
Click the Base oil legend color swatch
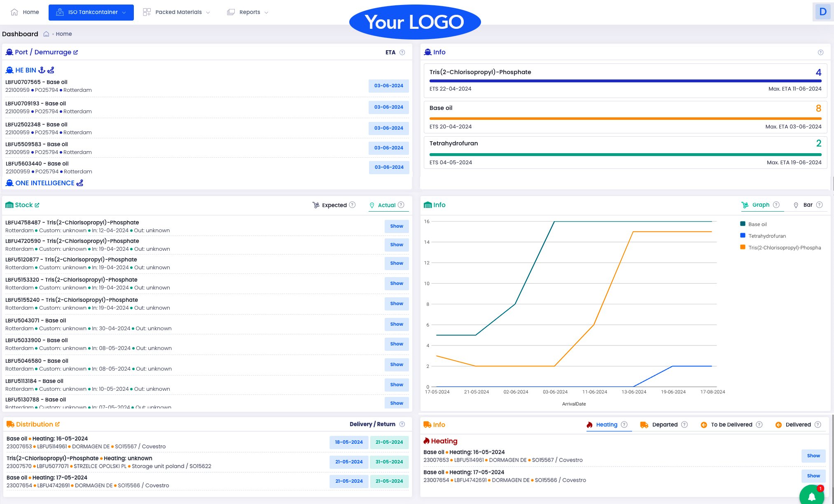[x=743, y=224]
